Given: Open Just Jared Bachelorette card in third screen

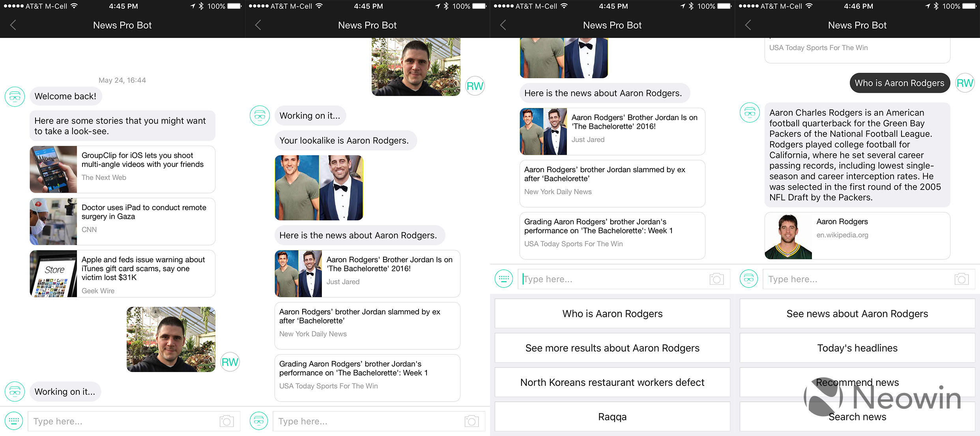Looking at the screenshot, I should [612, 131].
